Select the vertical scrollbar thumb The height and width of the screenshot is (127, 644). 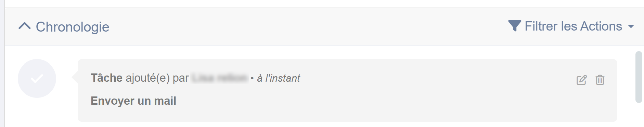pyautogui.click(x=639, y=77)
